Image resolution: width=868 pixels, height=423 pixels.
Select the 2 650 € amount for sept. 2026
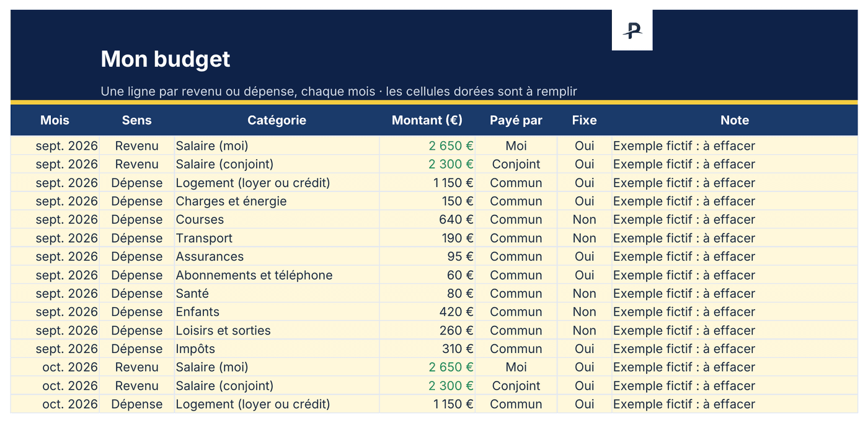[x=427, y=146]
